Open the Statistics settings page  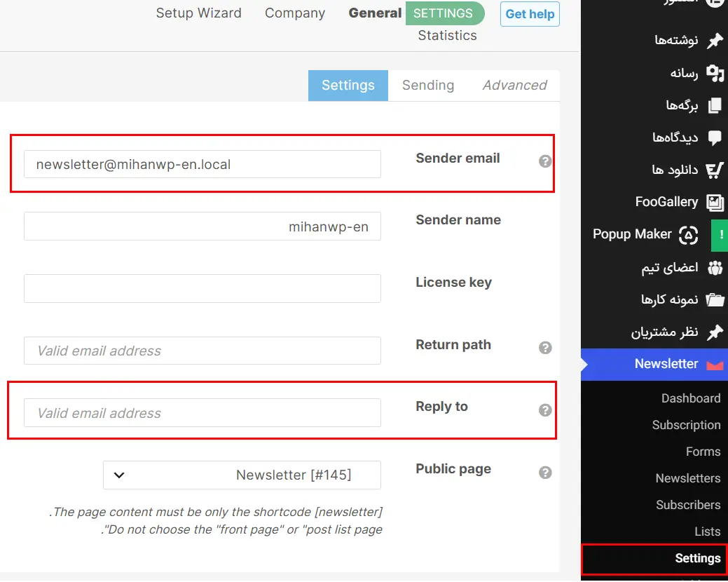tap(447, 36)
